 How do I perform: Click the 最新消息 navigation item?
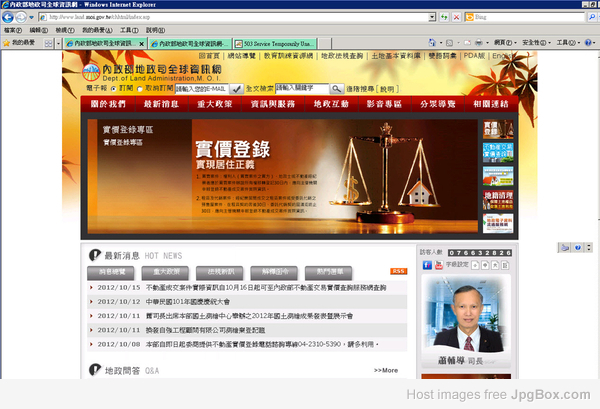tap(161, 104)
